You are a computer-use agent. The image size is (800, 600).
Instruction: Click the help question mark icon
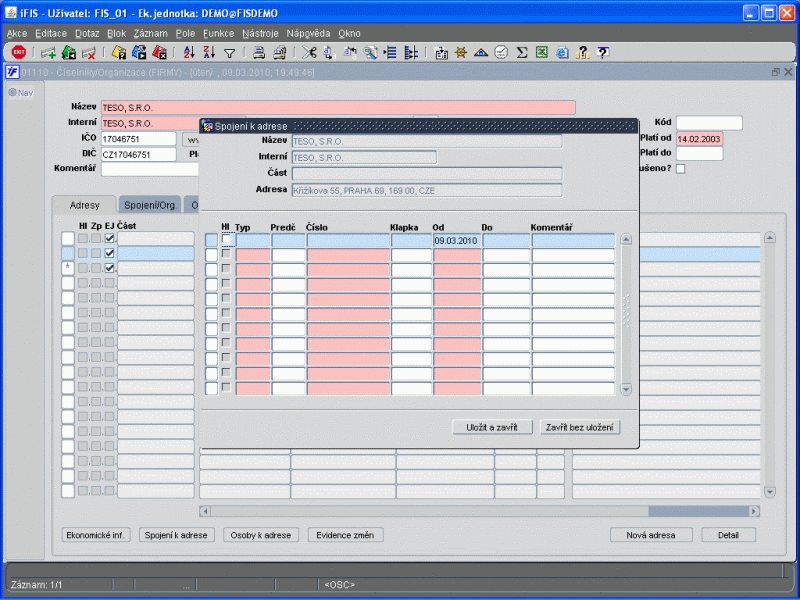tap(603, 52)
